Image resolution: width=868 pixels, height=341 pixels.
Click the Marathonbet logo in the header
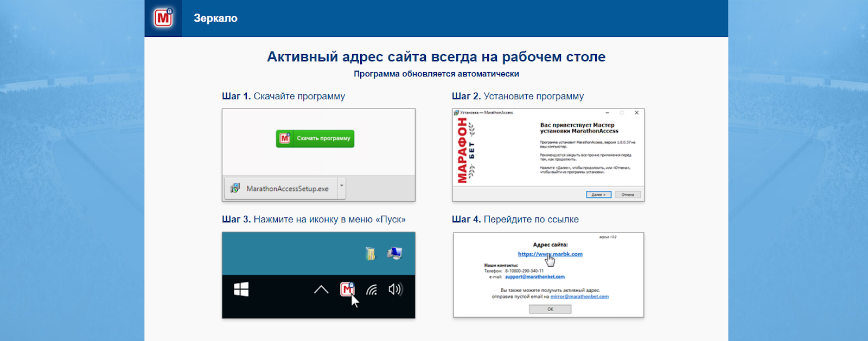[163, 18]
